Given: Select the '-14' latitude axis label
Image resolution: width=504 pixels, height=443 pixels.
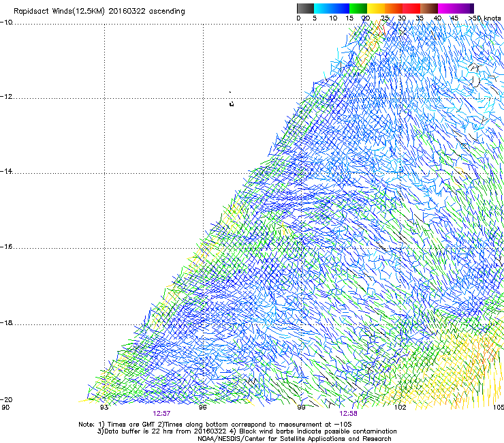Looking at the screenshot, I should pos(6,171).
